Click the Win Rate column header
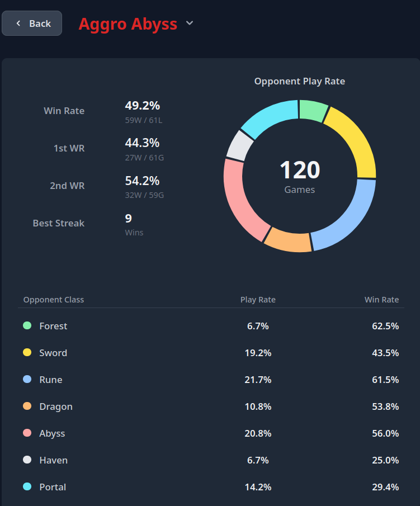Screen dimensions: 420x506 (x=381, y=300)
